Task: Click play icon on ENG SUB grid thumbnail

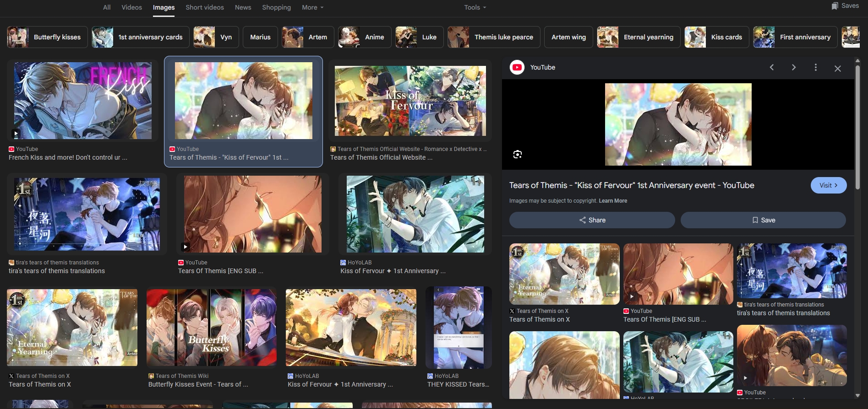Action: pyautogui.click(x=186, y=247)
